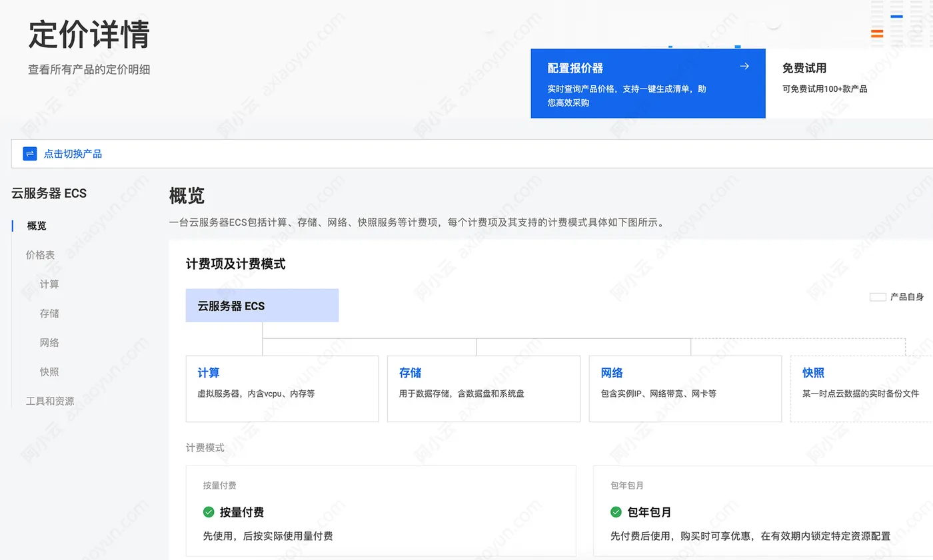Click 虚拟服务器，内含vcpu、内存等 description
This screenshot has width=933, height=560.
pyautogui.click(x=256, y=394)
